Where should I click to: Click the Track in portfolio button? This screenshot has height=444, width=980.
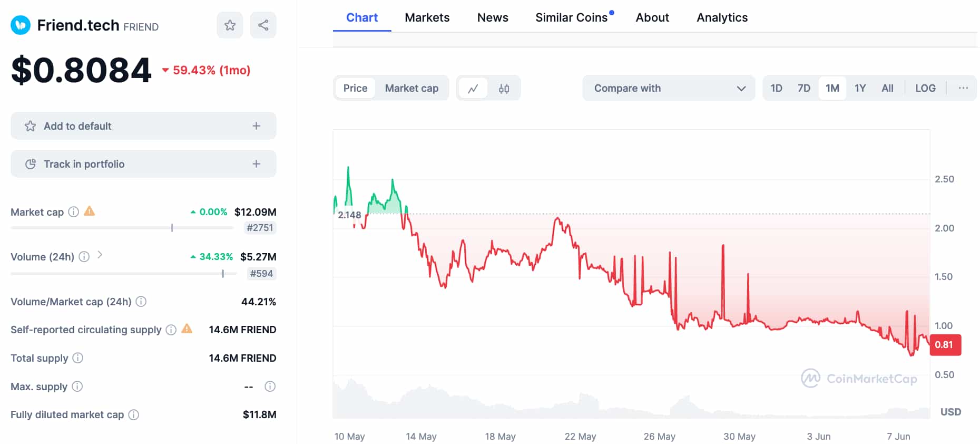(x=143, y=164)
